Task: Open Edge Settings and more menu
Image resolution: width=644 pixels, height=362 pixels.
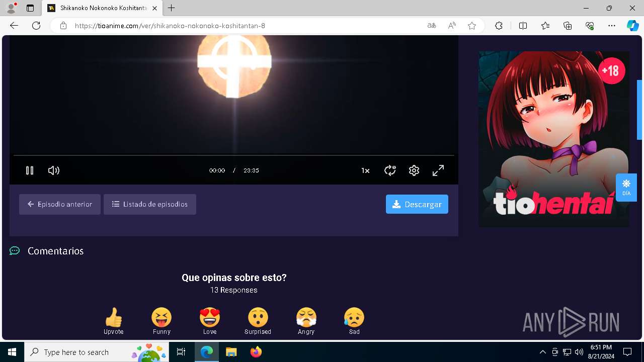Action: (612, 26)
